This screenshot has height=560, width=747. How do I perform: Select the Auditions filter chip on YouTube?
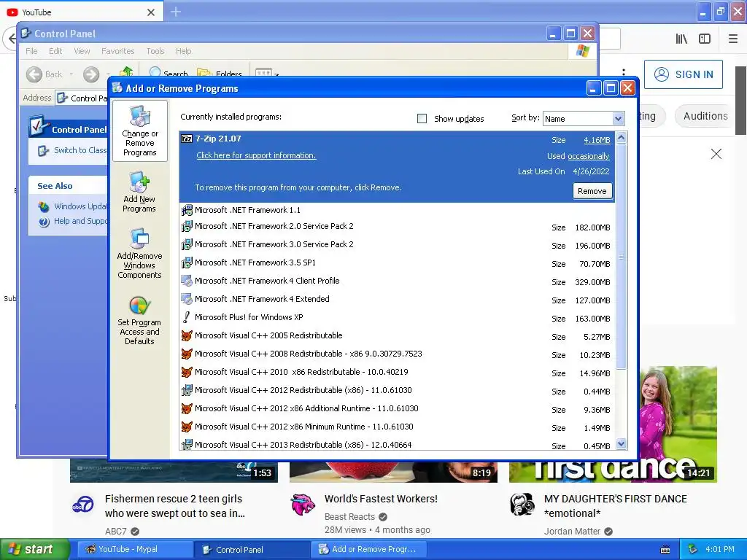click(705, 116)
